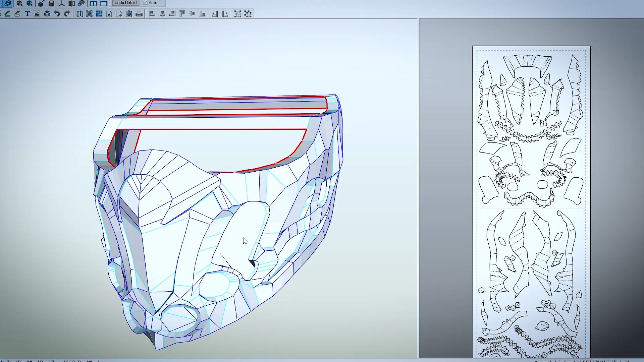
Task: Pick the blue cube selection tool
Action: click(30, 3)
